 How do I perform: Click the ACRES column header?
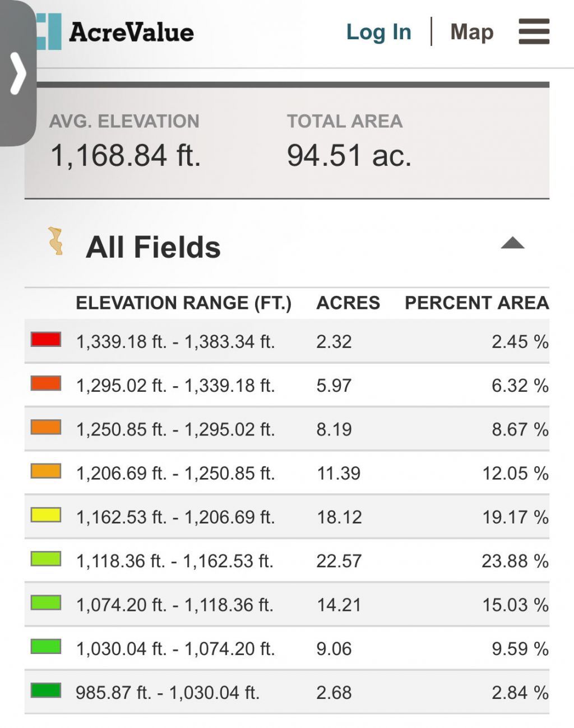(x=348, y=303)
